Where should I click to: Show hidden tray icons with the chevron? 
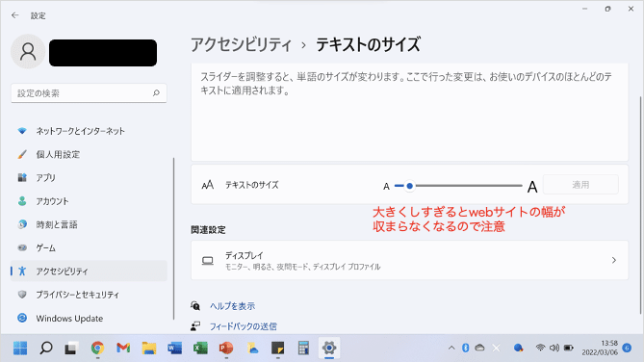pyautogui.click(x=451, y=348)
